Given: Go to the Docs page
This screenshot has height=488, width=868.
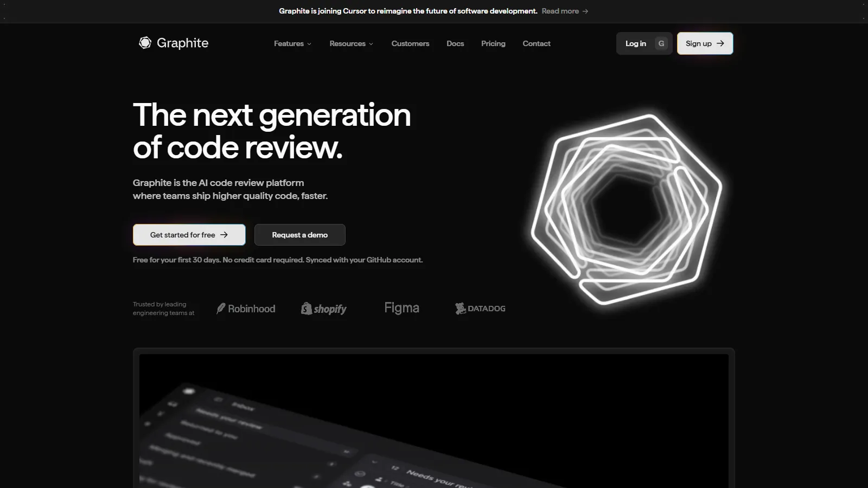Looking at the screenshot, I should [455, 43].
